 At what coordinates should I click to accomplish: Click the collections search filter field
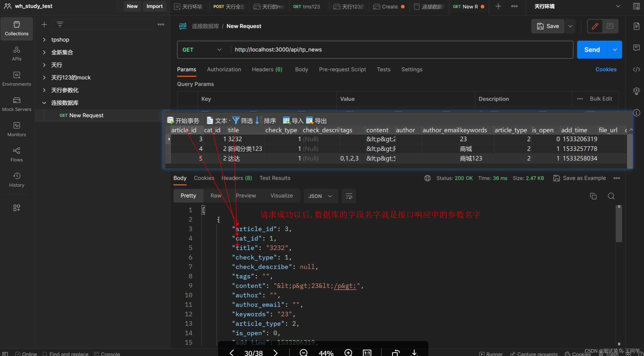click(x=102, y=24)
